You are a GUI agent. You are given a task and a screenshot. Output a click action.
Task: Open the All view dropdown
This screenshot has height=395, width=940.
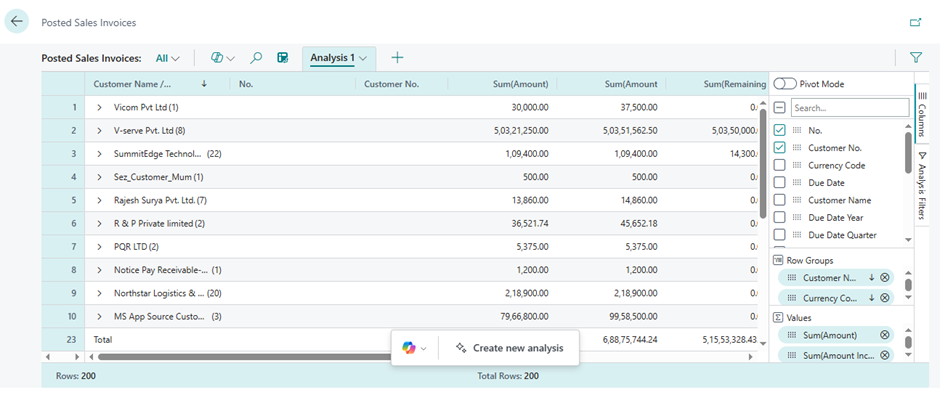[x=167, y=58]
